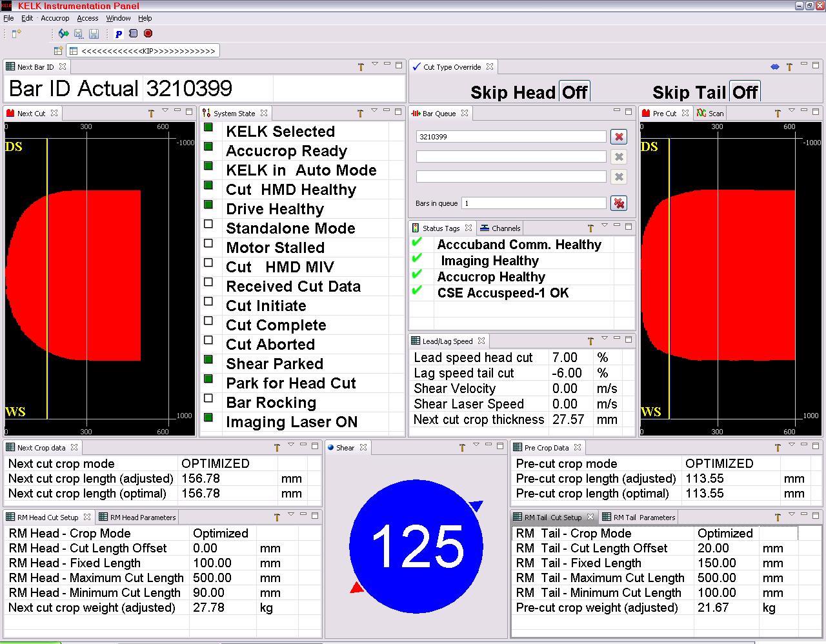Click the hammer icon in System State panel

(x=360, y=113)
